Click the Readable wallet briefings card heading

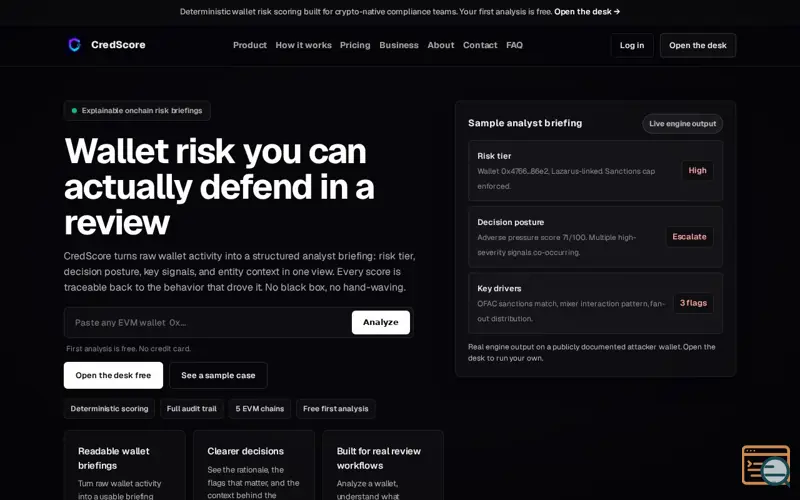coord(114,458)
